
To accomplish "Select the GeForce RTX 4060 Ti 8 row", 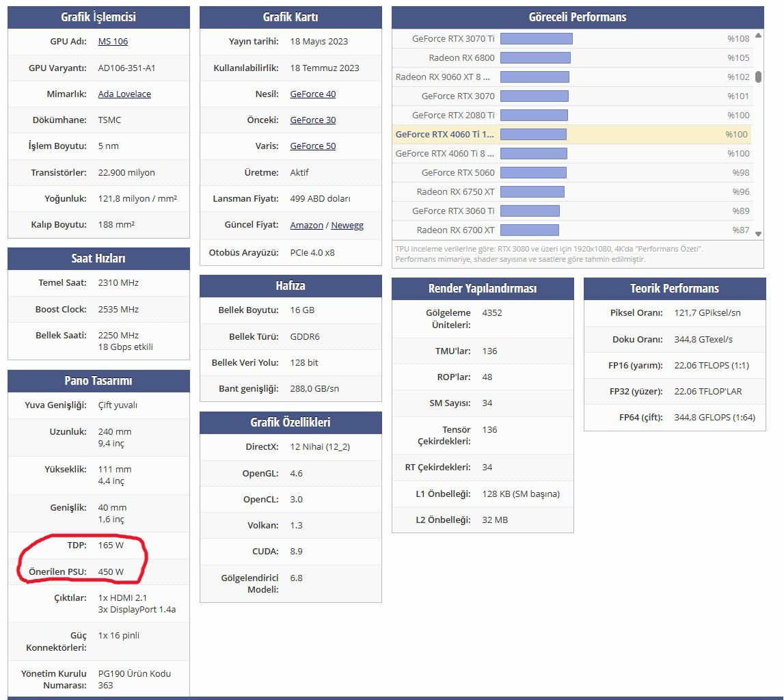I will (x=571, y=154).
